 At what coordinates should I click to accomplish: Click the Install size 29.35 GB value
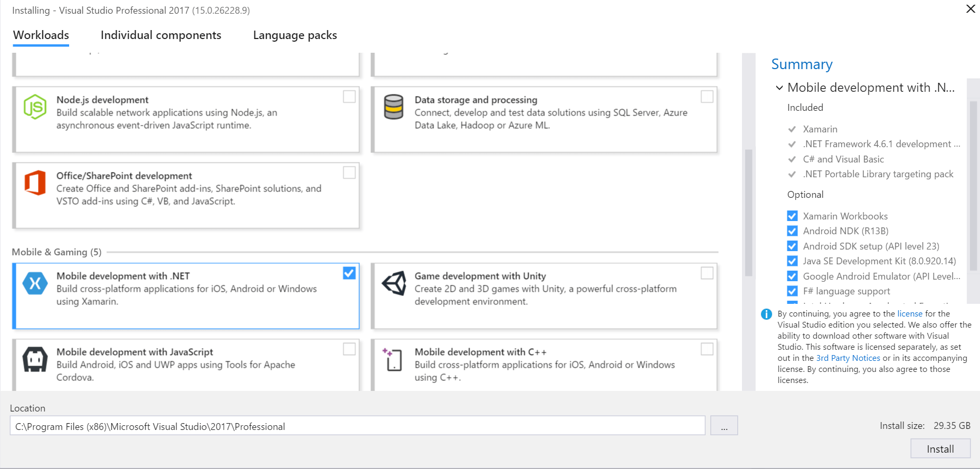pos(952,426)
